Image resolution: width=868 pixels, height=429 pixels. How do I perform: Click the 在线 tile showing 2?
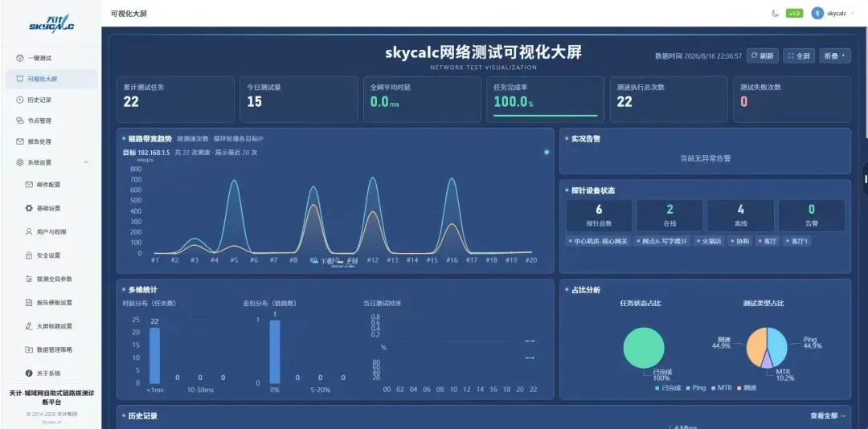[x=669, y=215]
